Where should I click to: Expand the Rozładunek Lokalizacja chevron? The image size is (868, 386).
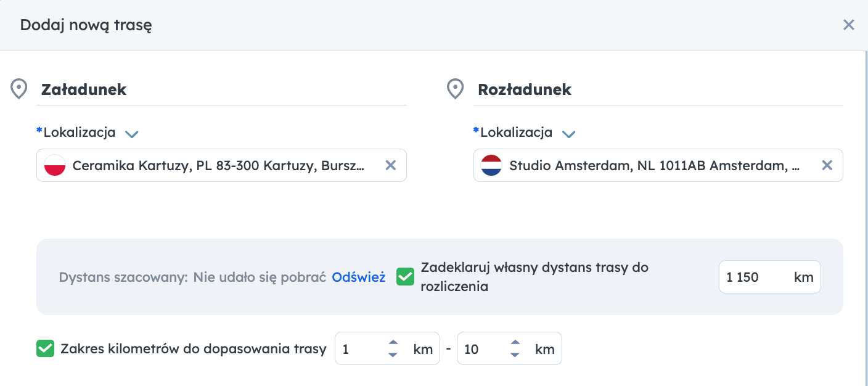568,134
